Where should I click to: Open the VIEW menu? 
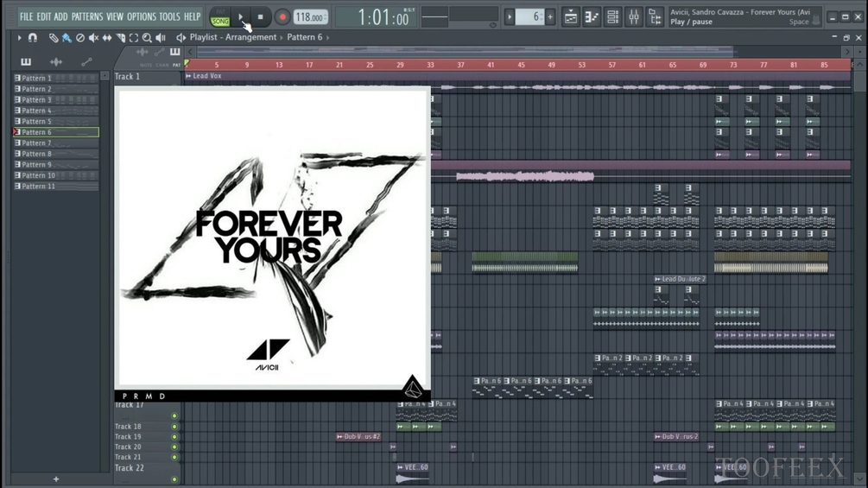[x=115, y=16]
